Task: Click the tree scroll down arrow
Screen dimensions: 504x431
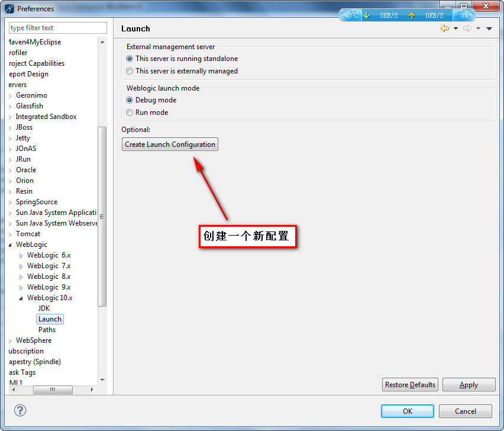Action: click(102, 380)
